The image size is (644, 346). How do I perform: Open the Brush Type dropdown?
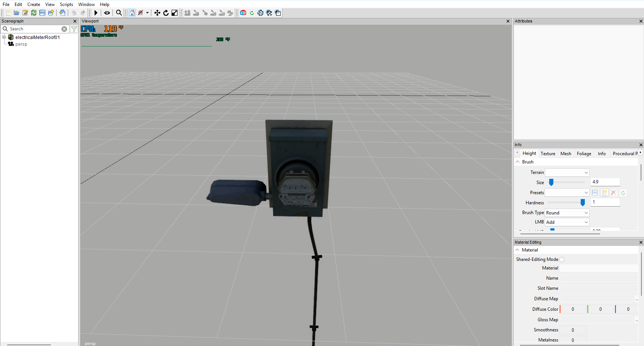pyautogui.click(x=567, y=213)
